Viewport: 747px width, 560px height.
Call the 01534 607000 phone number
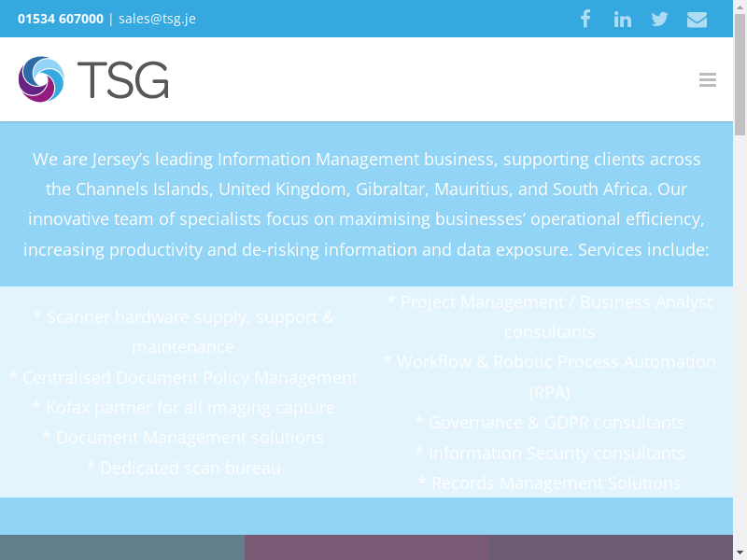click(x=61, y=19)
